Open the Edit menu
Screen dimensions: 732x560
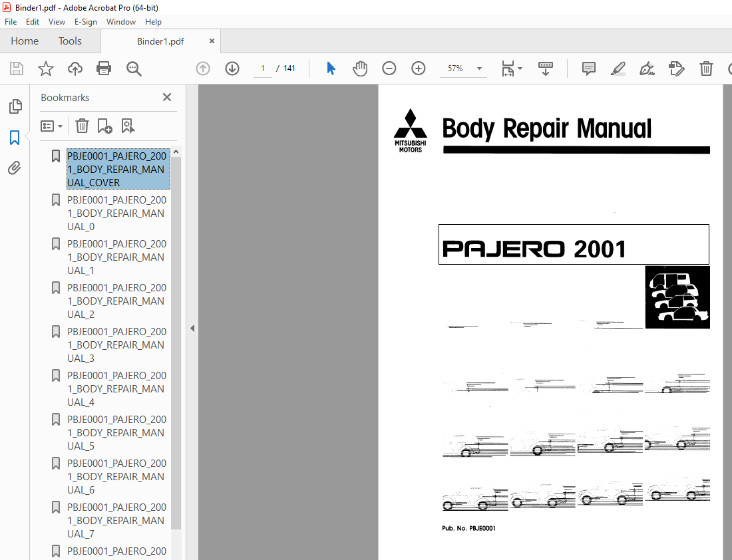pos(32,22)
